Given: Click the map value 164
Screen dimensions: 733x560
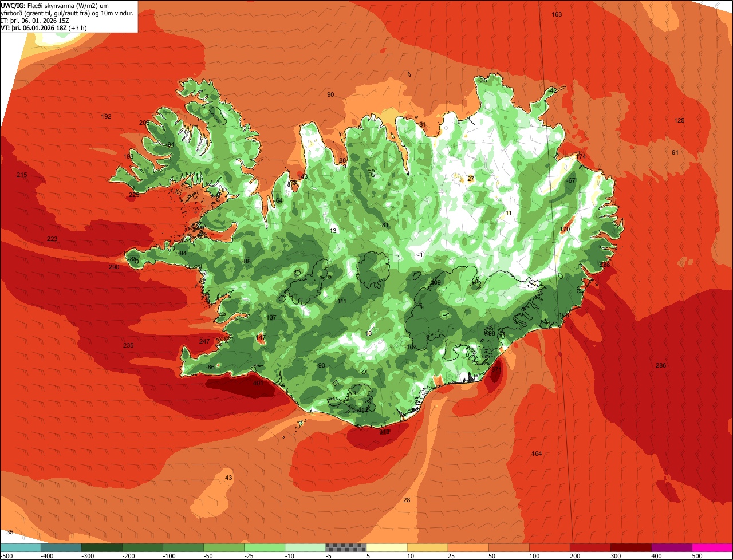Looking at the screenshot, I should click(x=537, y=453).
